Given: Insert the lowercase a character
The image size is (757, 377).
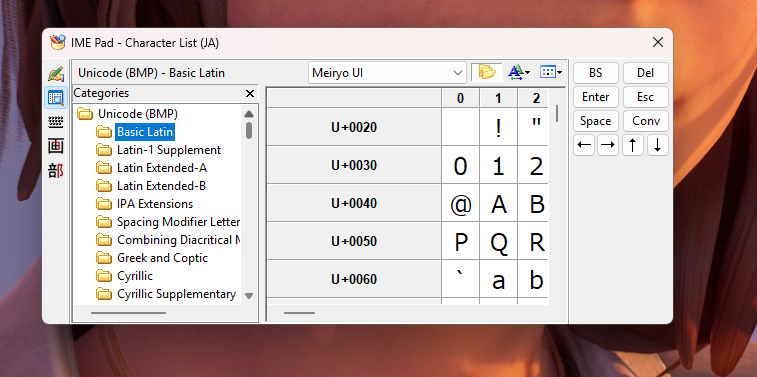Looking at the screenshot, I should 498,279.
